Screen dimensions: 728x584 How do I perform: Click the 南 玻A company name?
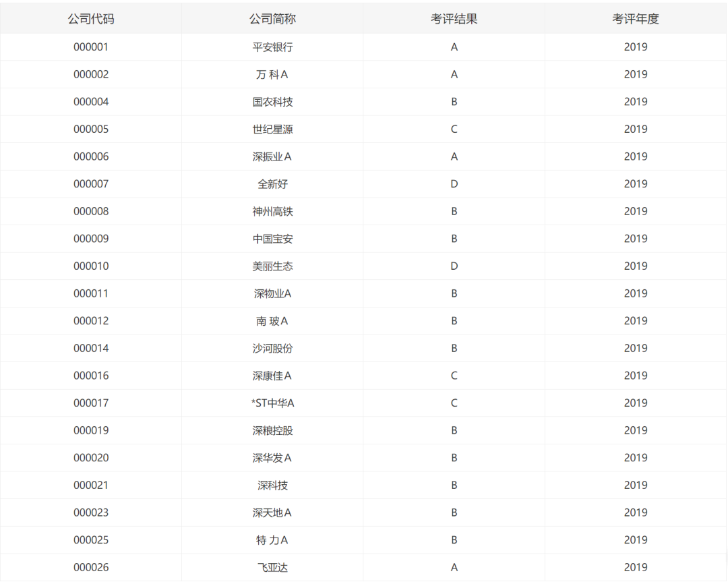272,321
